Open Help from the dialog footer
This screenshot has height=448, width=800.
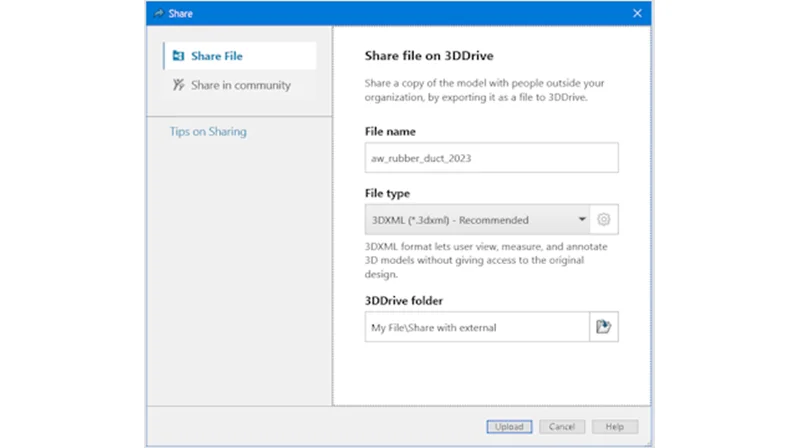point(614,427)
